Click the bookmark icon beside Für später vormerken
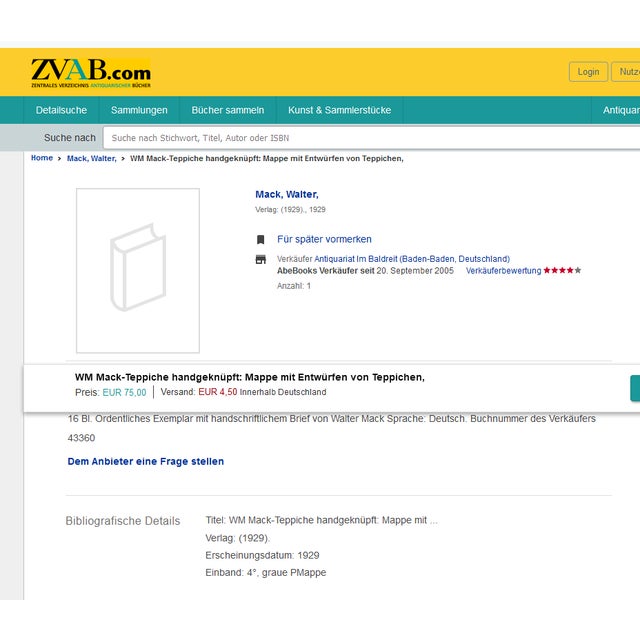The height and width of the screenshot is (640, 640). point(260,240)
